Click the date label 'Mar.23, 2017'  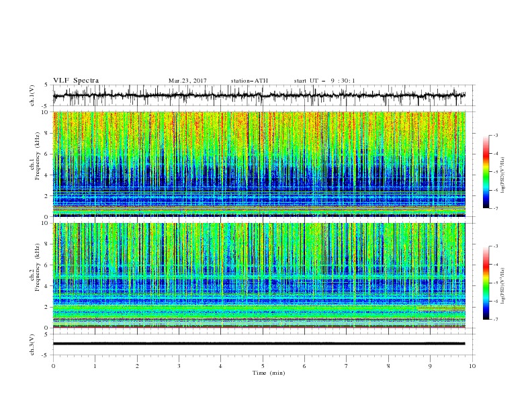(x=187, y=81)
